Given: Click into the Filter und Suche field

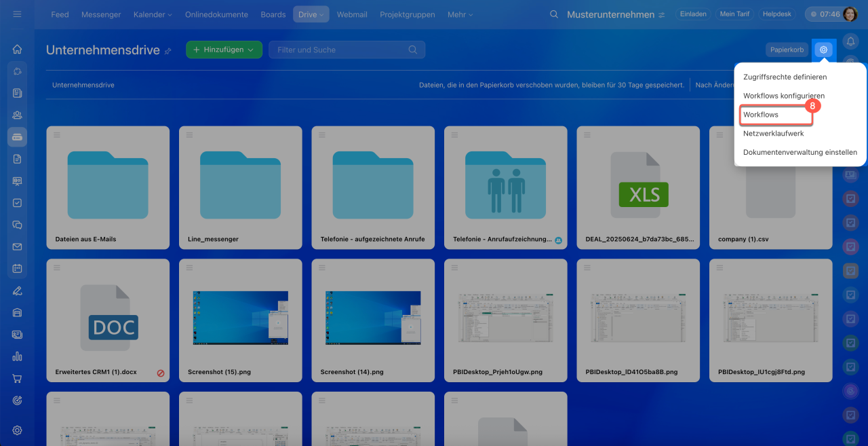Looking at the screenshot, I should (x=339, y=50).
